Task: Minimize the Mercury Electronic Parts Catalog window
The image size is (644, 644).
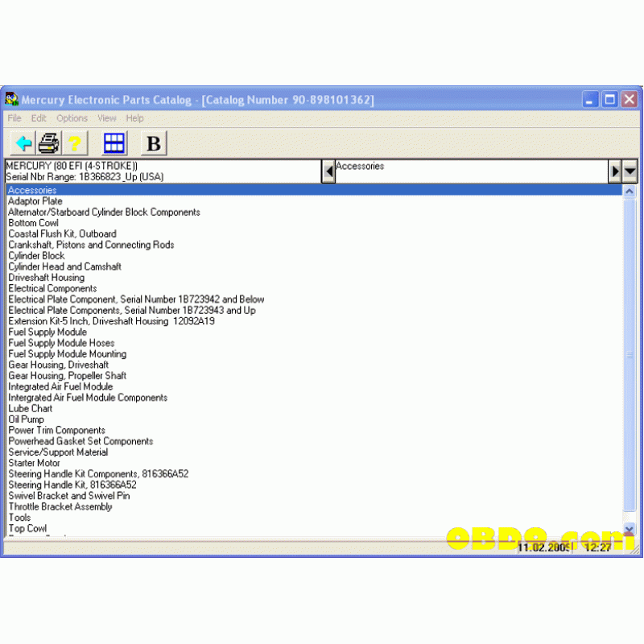Action: [590, 99]
